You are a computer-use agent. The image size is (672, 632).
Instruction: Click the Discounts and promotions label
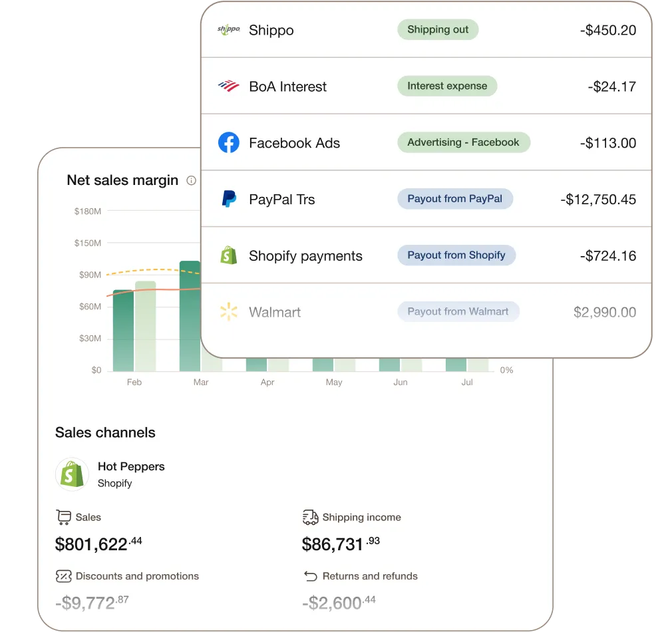tap(137, 576)
